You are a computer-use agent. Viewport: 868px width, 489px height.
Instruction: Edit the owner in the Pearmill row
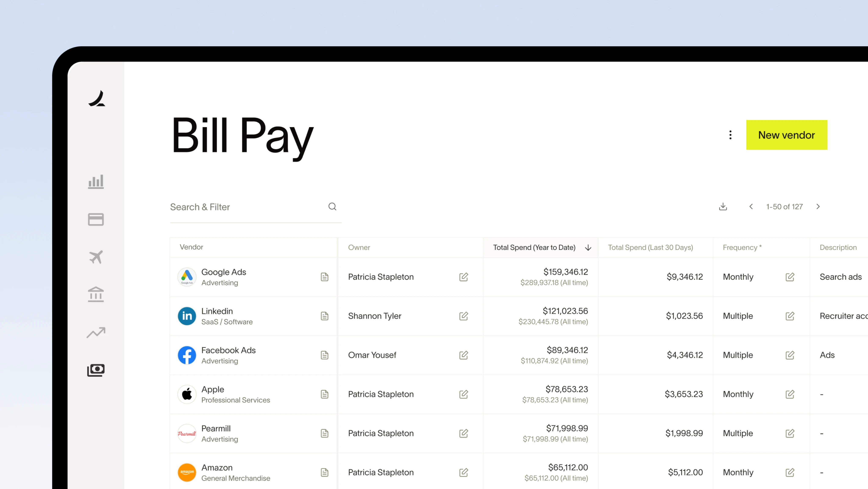coord(464,433)
